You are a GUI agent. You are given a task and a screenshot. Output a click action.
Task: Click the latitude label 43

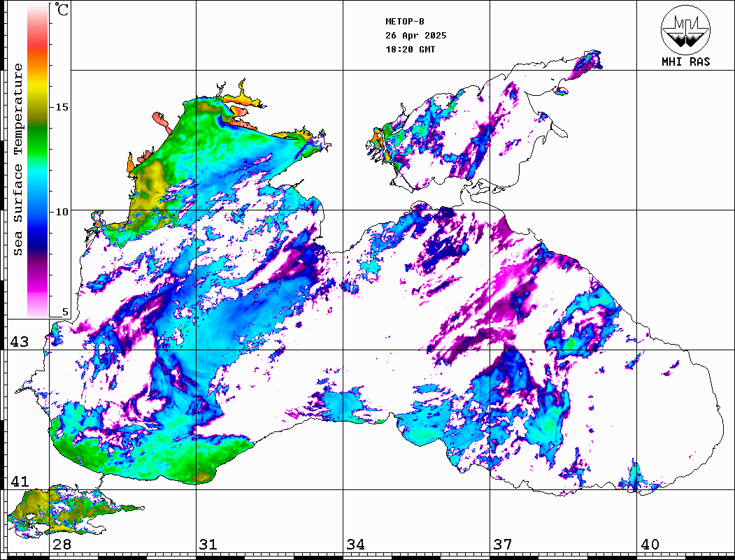pyautogui.click(x=20, y=342)
